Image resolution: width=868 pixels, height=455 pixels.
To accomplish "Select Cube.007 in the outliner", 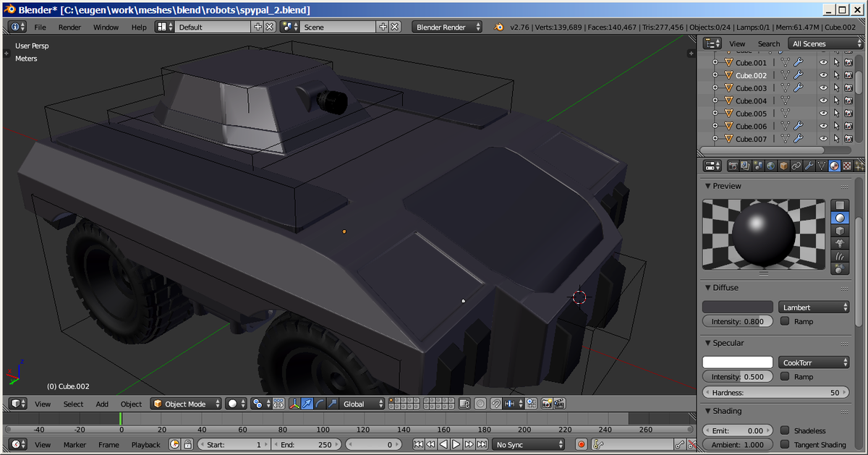I will [752, 139].
